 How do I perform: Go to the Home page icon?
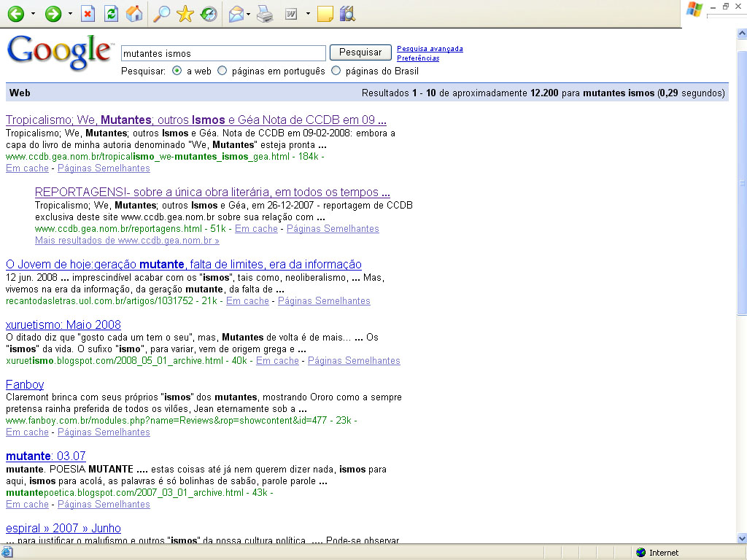134,14
